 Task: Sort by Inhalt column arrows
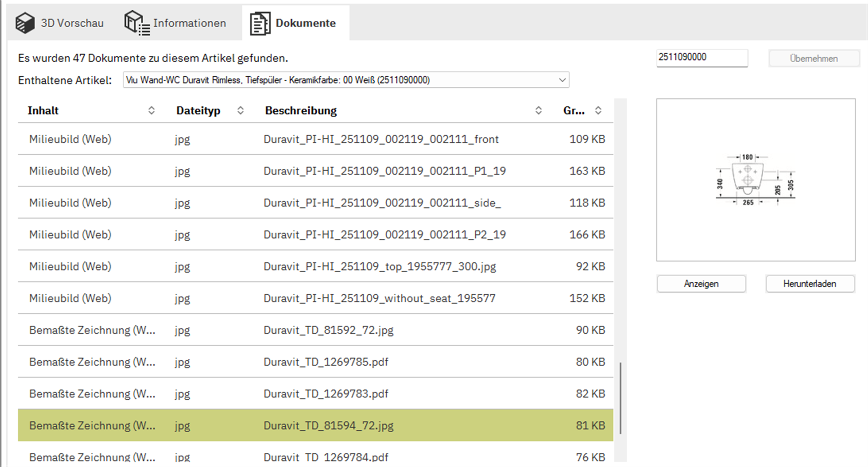coord(151,110)
